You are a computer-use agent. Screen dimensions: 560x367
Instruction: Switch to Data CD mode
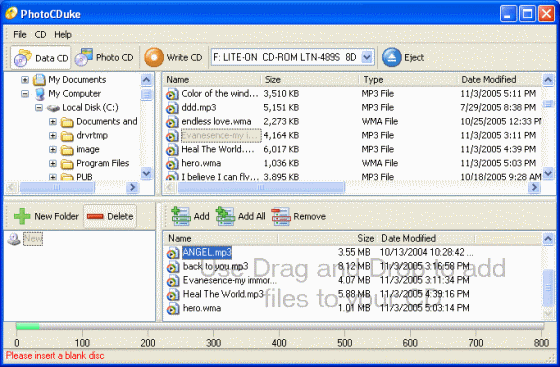pyautogui.click(x=41, y=58)
